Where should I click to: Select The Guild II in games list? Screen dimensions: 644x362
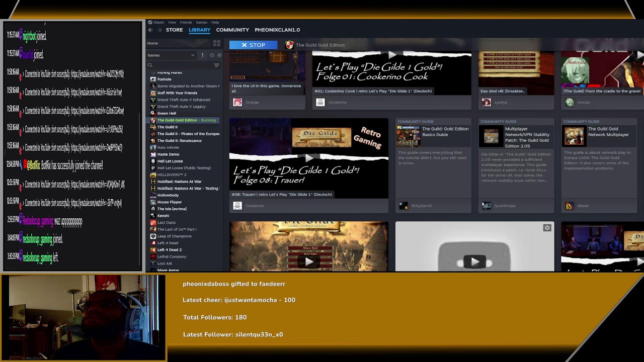168,127
